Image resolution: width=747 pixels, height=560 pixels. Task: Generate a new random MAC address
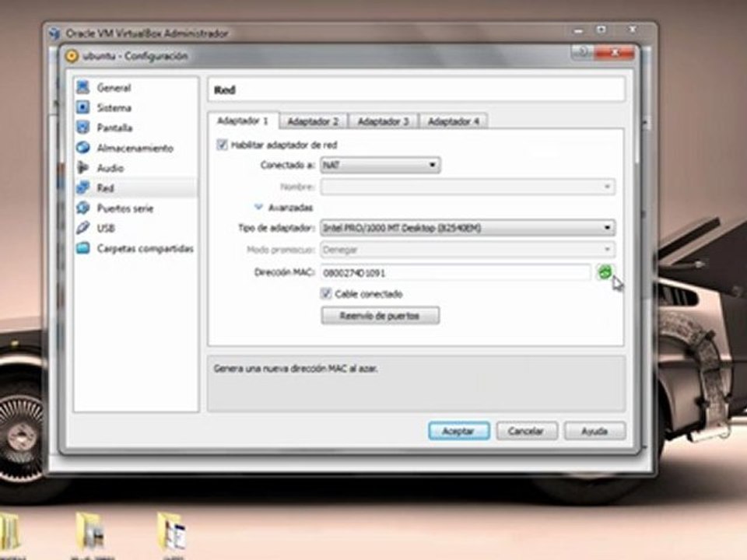click(605, 272)
